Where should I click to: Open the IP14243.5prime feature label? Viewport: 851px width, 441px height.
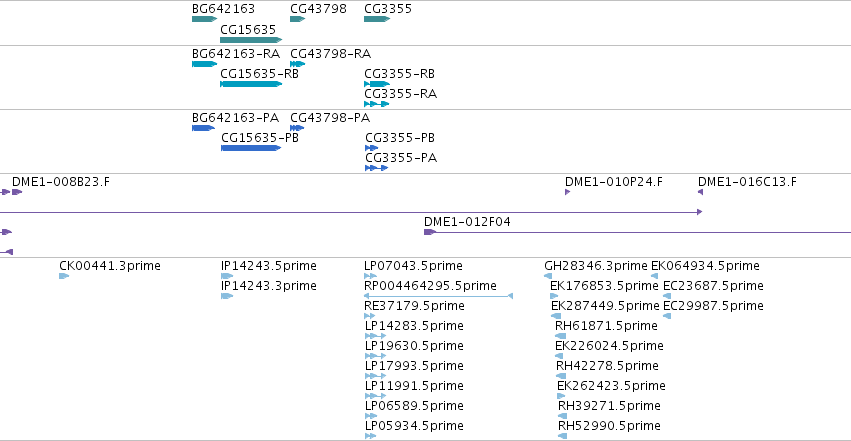(x=269, y=266)
